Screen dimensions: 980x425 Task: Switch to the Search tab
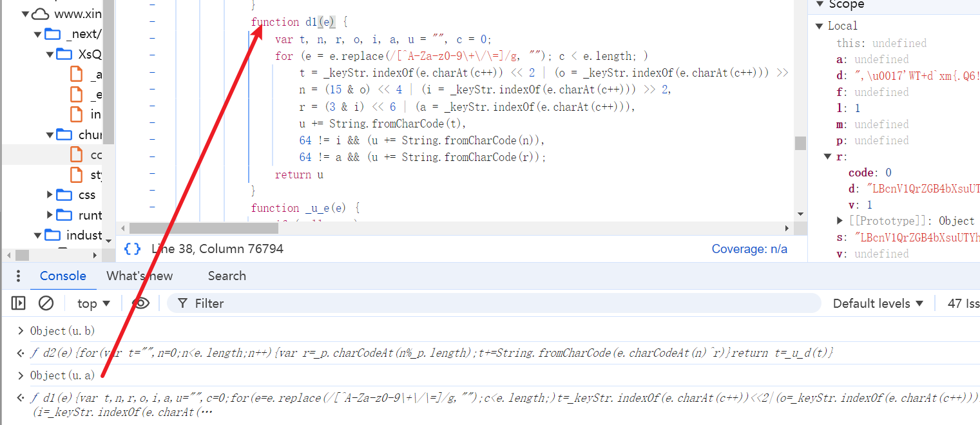227,276
